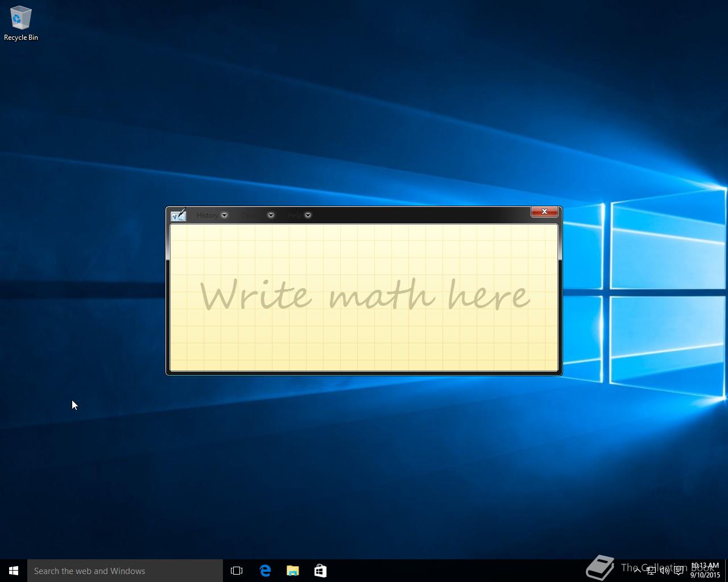Open File Explorer from the taskbar
This screenshot has height=582, width=728.
tap(292, 571)
